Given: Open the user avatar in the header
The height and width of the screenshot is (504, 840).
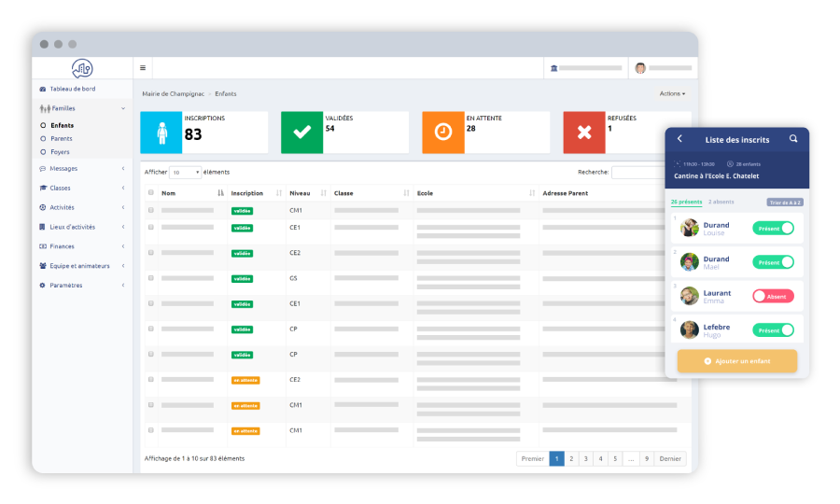Looking at the screenshot, I should pos(640,68).
